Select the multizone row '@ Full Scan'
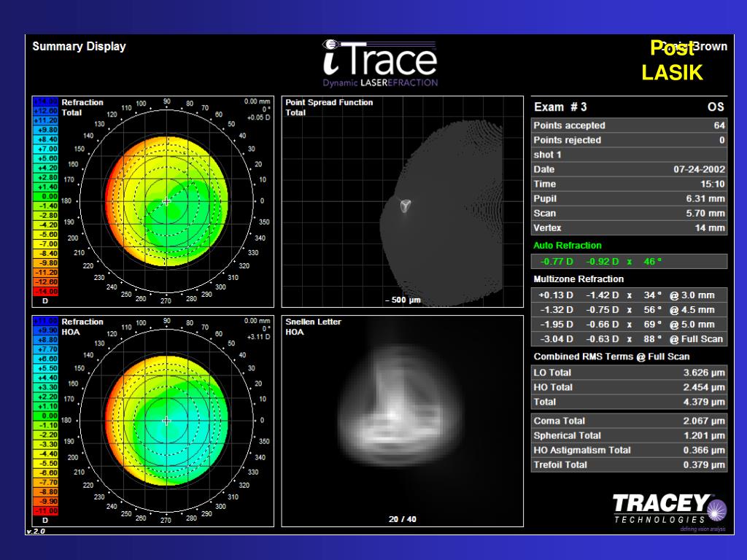The width and height of the screenshot is (747, 560). [630, 339]
